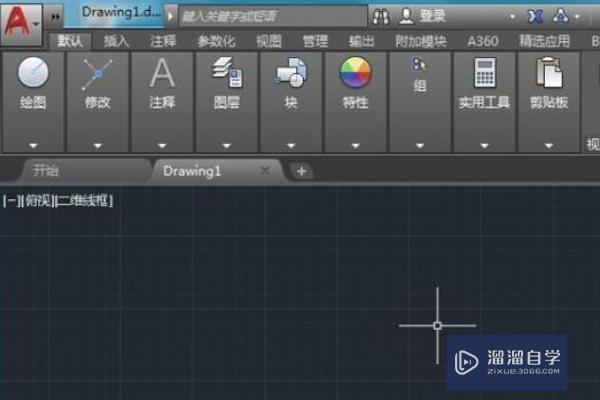This screenshot has width=600, height=400.
Task: Expand the 修改 panel dropdown arrow
Action: click(98, 146)
